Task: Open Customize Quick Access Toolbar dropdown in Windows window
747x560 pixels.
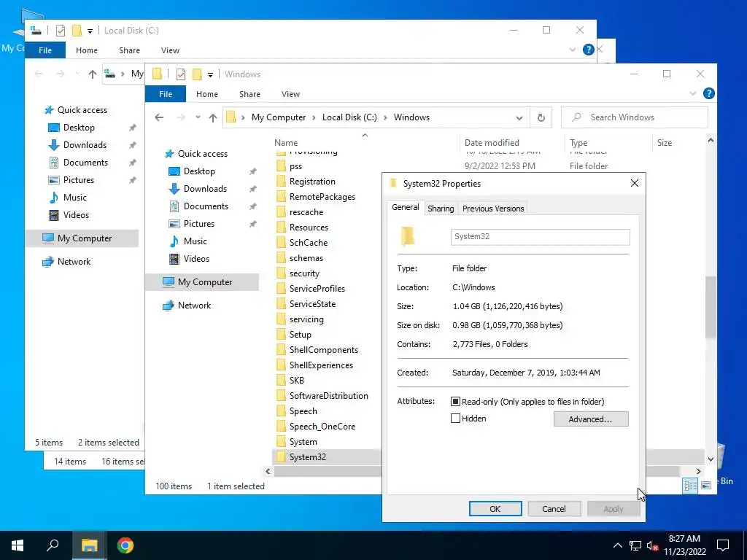Action: (x=210, y=75)
